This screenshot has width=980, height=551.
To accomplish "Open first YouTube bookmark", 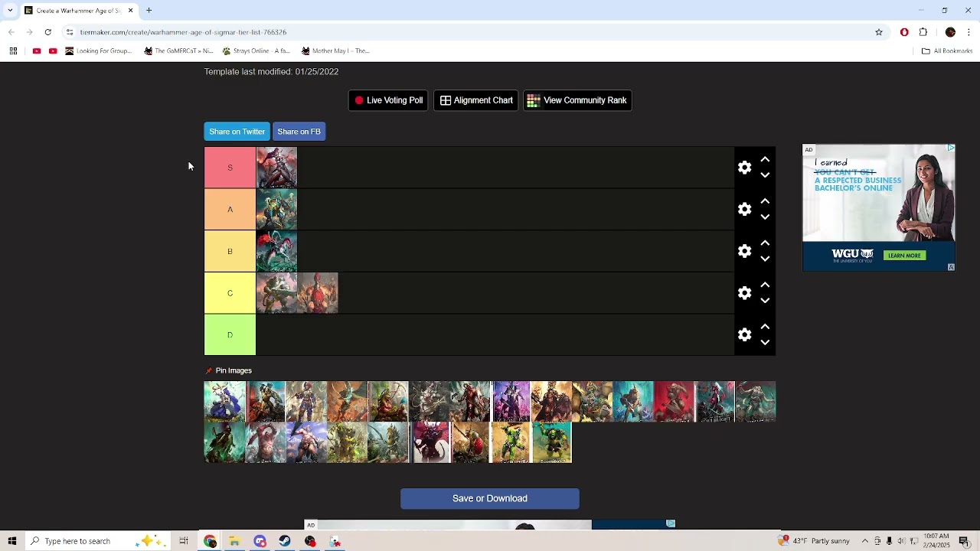I will coord(36,51).
